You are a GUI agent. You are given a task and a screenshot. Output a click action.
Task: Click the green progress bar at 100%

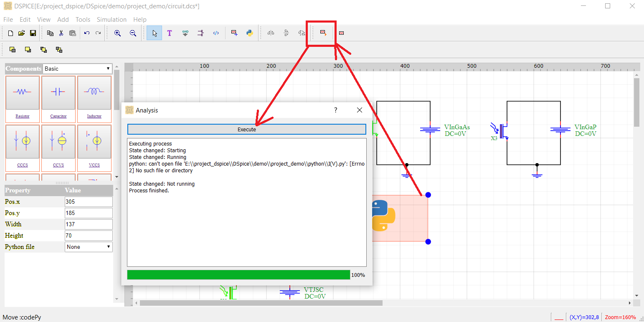pyautogui.click(x=238, y=275)
